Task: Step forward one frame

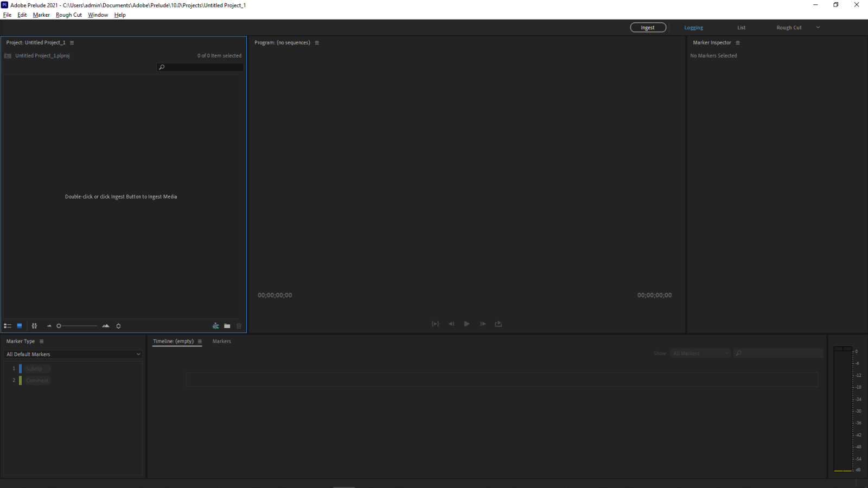Action: tap(483, 324)
